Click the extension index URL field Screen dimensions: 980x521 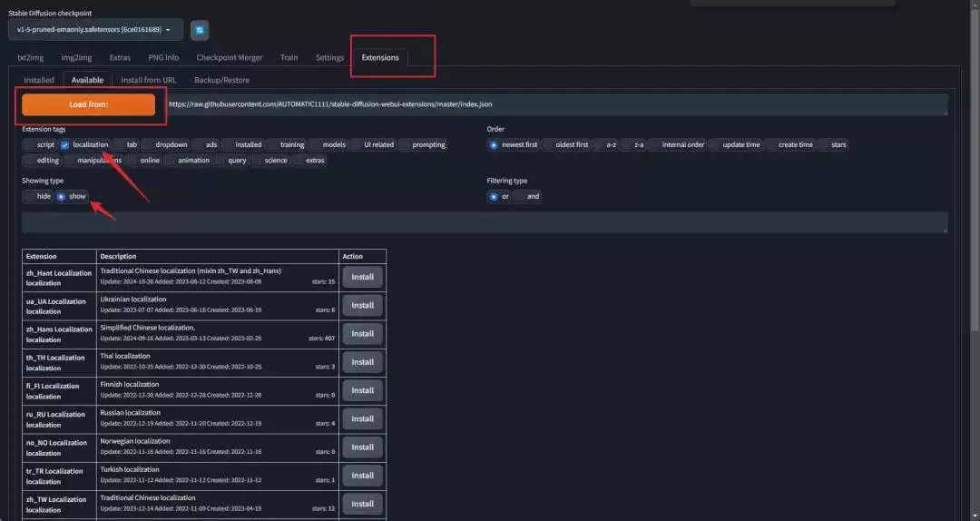point(555,104)
